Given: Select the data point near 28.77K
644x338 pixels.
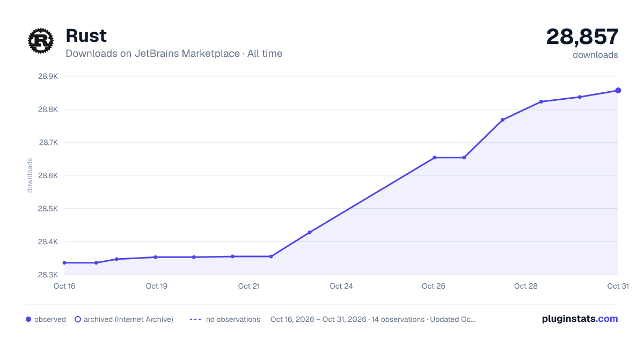Looking at the screenshot, I should coord(502,120).
